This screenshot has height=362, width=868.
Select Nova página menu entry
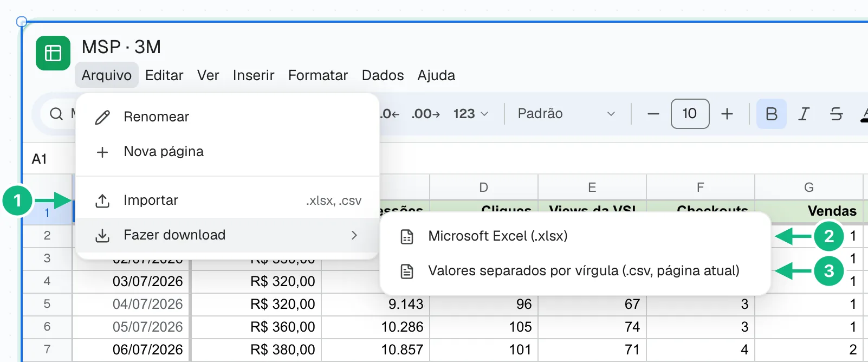228,151
